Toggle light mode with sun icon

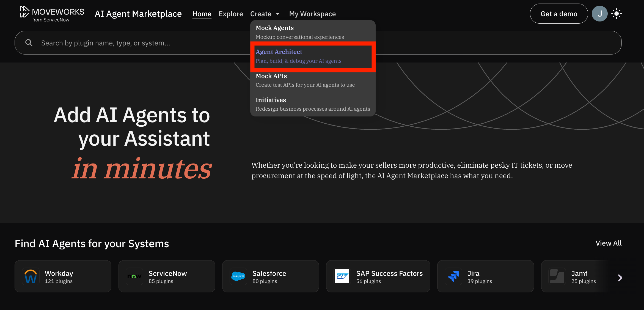tap(617, 14)
